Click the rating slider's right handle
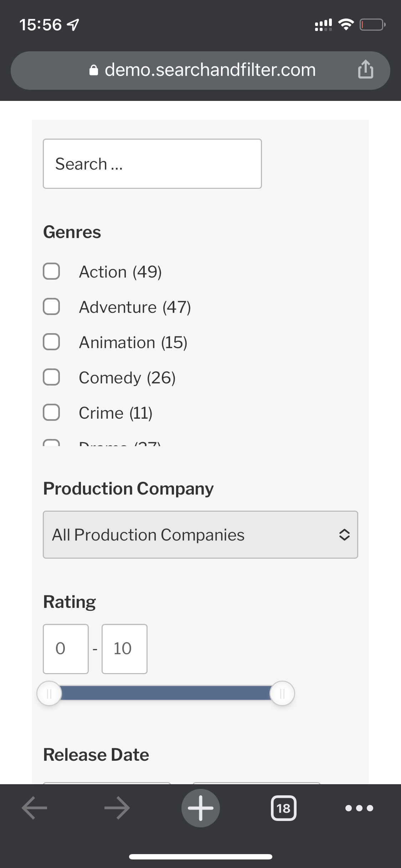401x868 pixels. 282,693
